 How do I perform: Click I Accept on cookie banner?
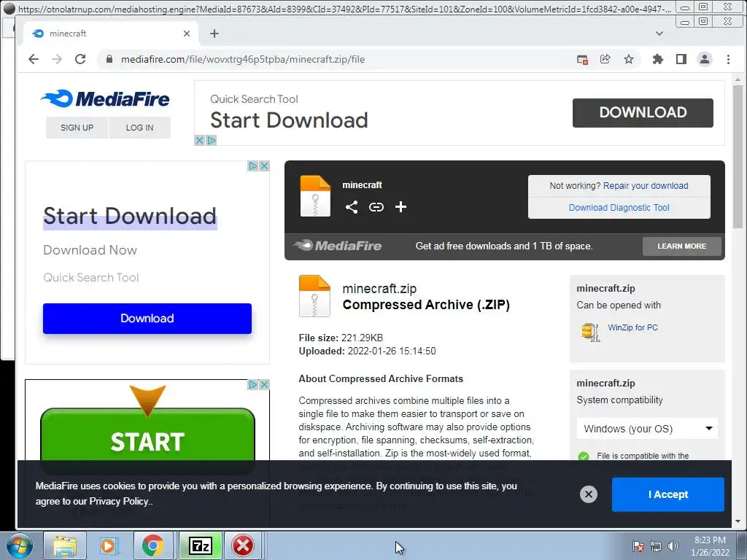click(668, 494)
